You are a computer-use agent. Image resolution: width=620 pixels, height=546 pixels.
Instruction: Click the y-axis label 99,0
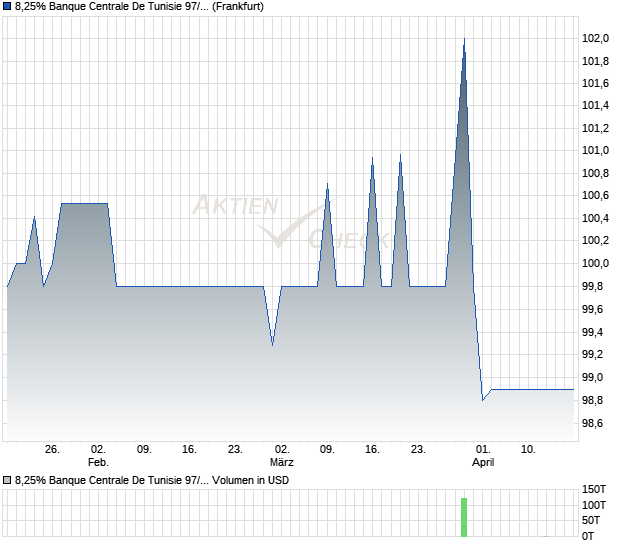(592, 377)
